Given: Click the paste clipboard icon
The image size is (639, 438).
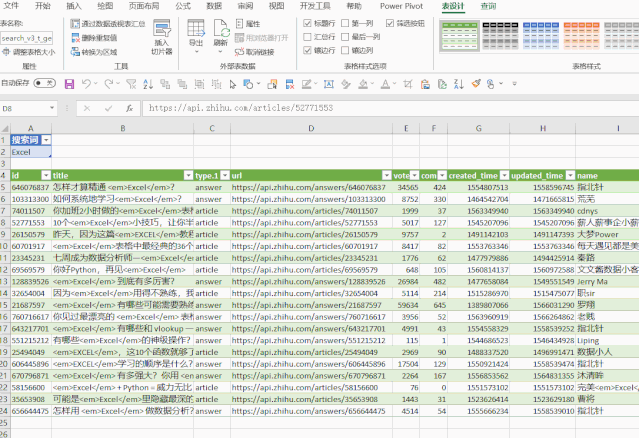Looking at the screenshot, I should (x=425, y=84).
